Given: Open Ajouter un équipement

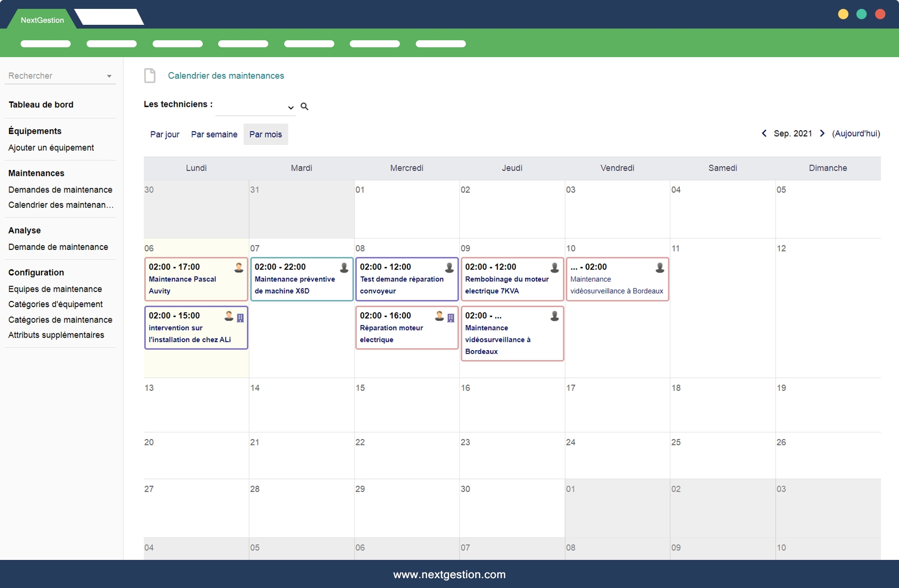Looking at the screenshot, I should pos(51,147).
